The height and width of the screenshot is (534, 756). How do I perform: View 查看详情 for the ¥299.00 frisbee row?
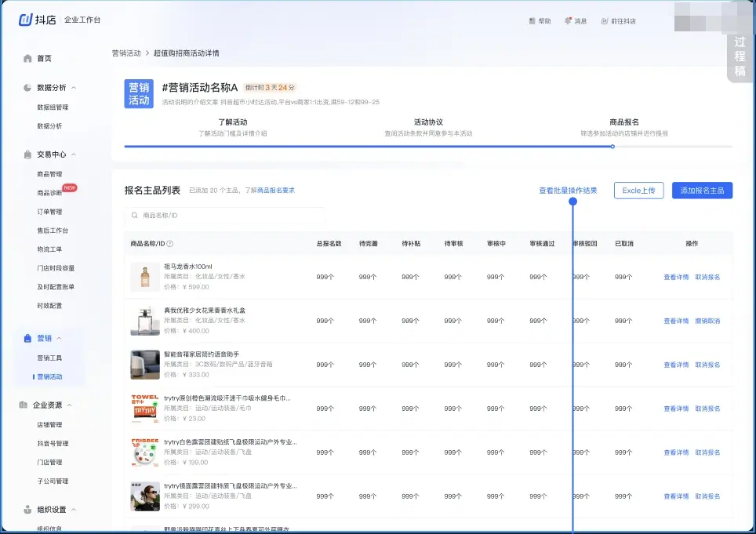(676, 496)
